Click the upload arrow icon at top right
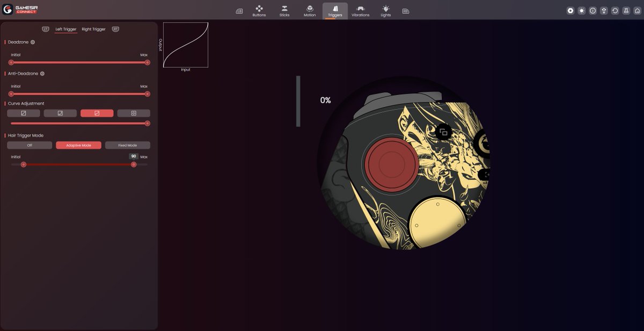The image size is (644, 331). pyautogui.click(x=604, y=11)
